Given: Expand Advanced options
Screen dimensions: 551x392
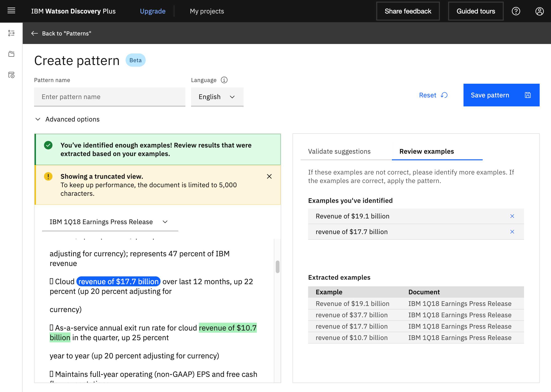Looking at the screenshot, I should [x=67, y=119].
